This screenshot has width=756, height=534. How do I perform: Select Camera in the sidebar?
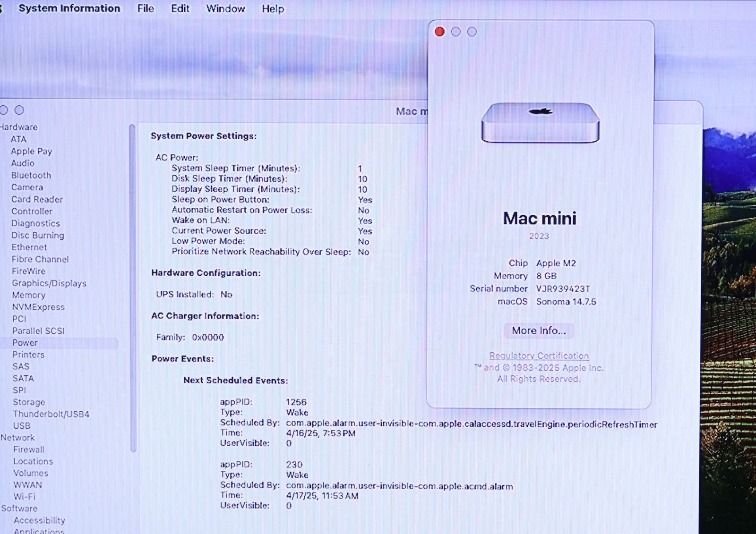tap(27, 187)
